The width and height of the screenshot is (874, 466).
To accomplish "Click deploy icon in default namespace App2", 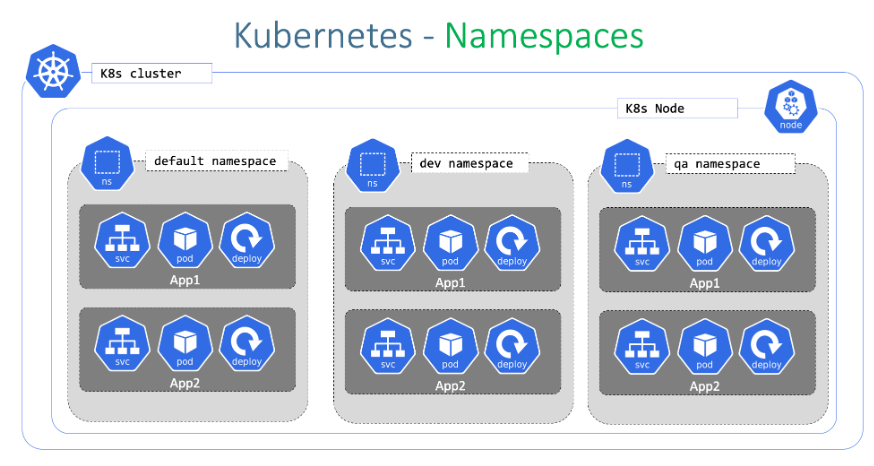I will 247,344.
